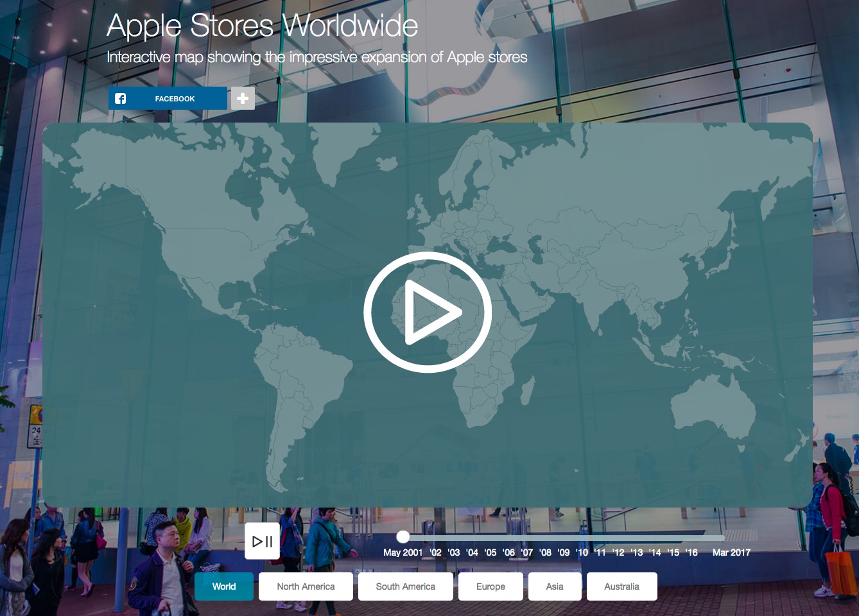Click the timeline slider handle
This screenshot has height=616, width=859.
tap(403, 536)
